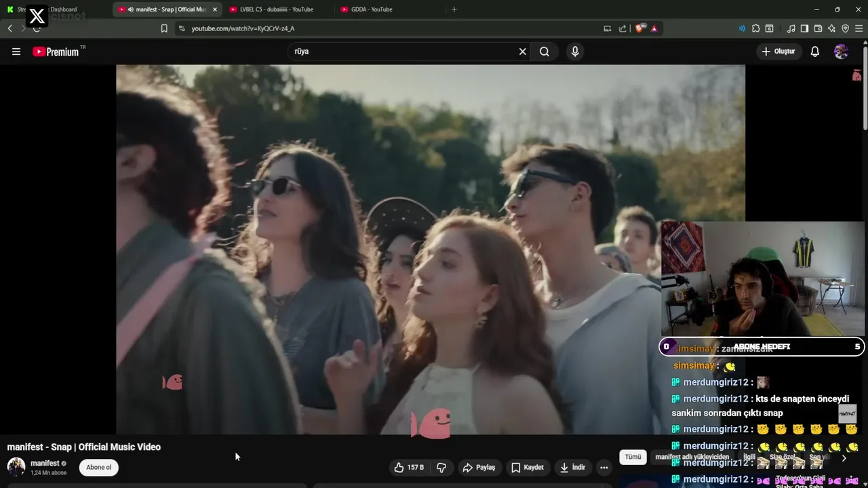Screen dimensions: 868x488
Task: Subscribe with the Abone ol button
Action: pyautogui.click(x=99, y=468)
